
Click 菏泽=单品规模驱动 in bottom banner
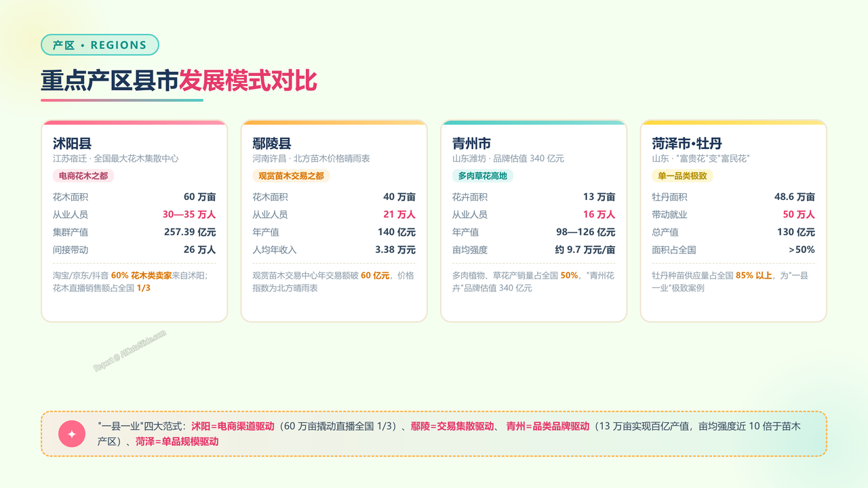(x=176, y=441)
